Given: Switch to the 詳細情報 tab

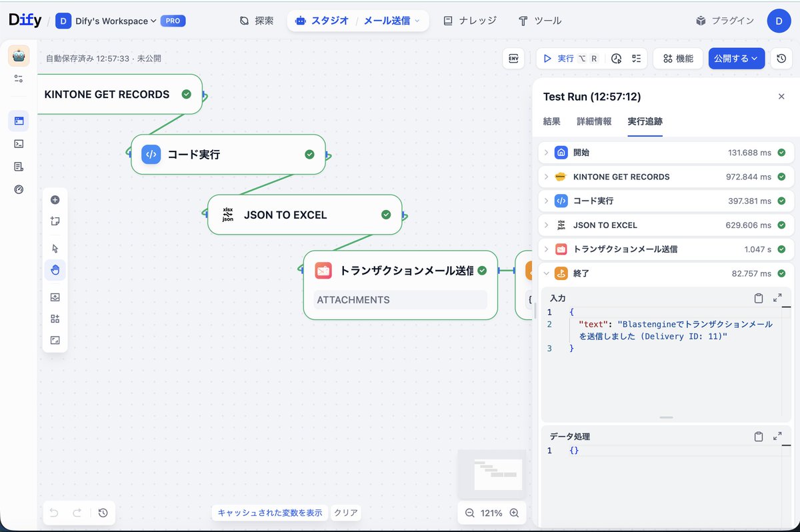Looking at the screenshot, I should [594, 121].
